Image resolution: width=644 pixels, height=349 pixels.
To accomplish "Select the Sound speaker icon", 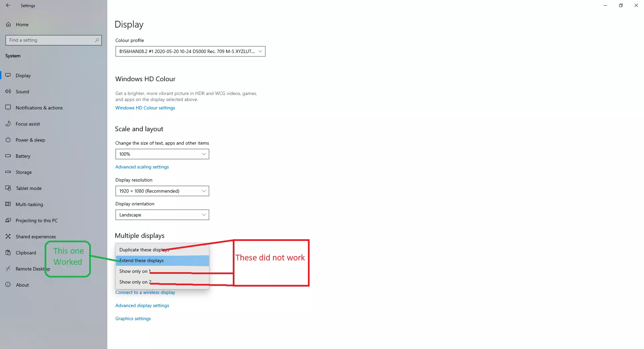I will [8, 92].
